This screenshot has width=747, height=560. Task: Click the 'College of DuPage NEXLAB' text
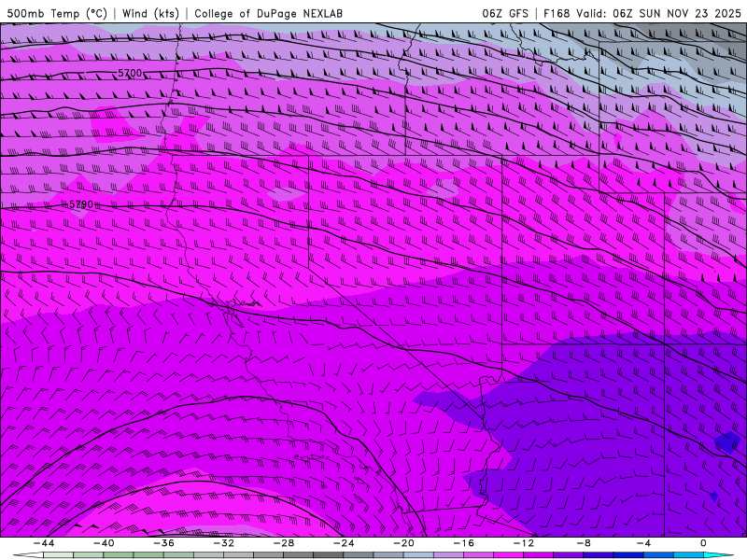tap(268, 13)
